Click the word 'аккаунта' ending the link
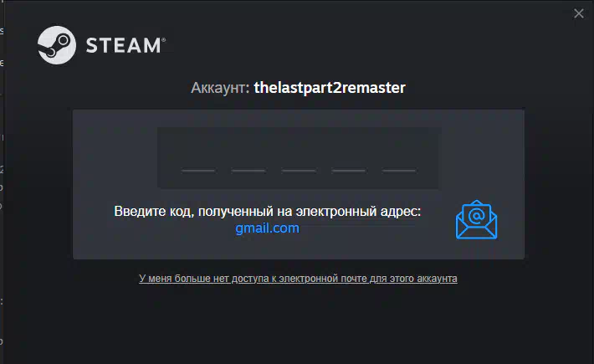 (437, 279)
